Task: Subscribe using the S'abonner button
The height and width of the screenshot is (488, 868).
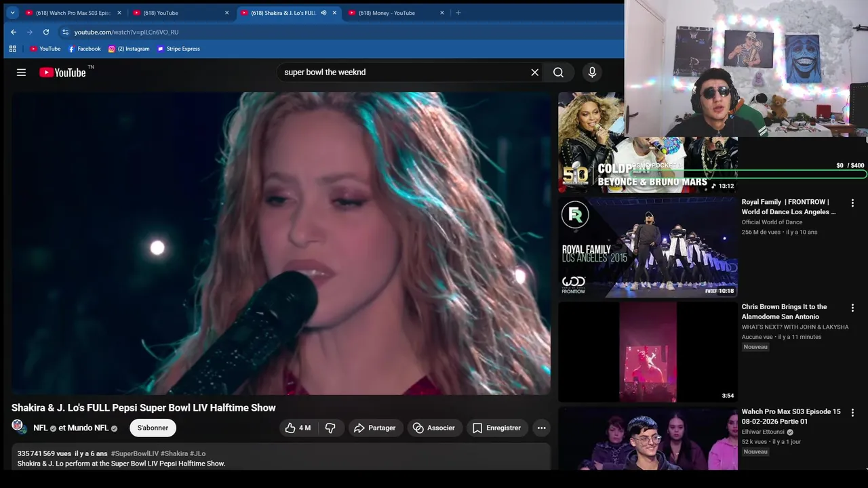Action: [153, 428]
